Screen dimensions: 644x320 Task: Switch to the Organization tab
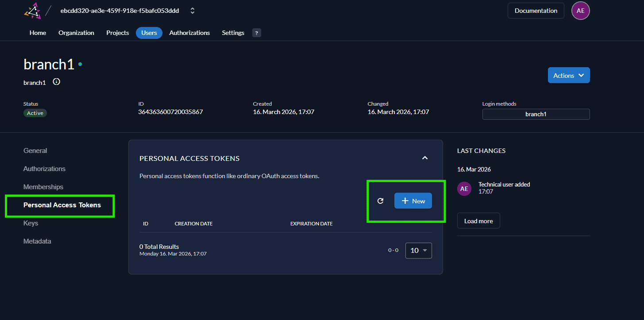(76, 32)
